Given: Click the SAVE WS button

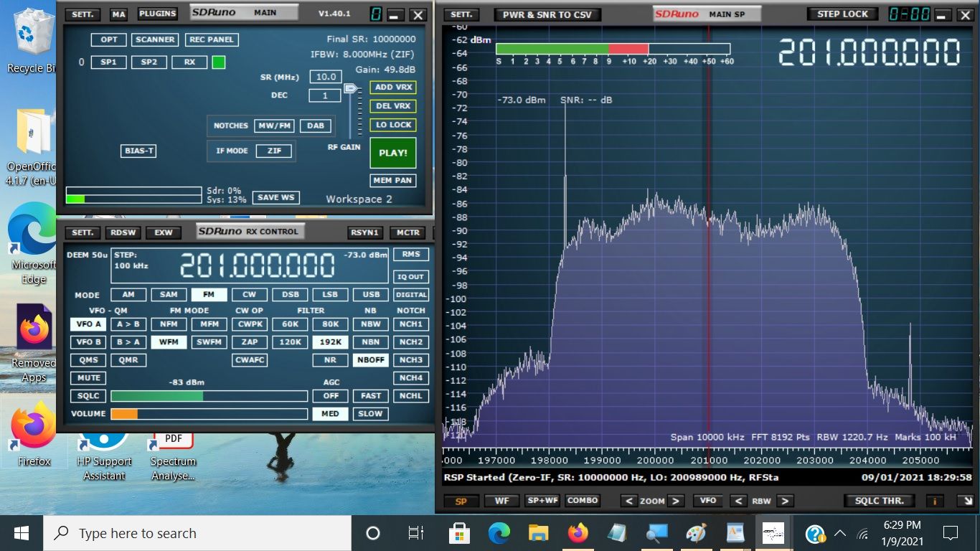Looking at the screenshot, I should click(x=275, y=197).
